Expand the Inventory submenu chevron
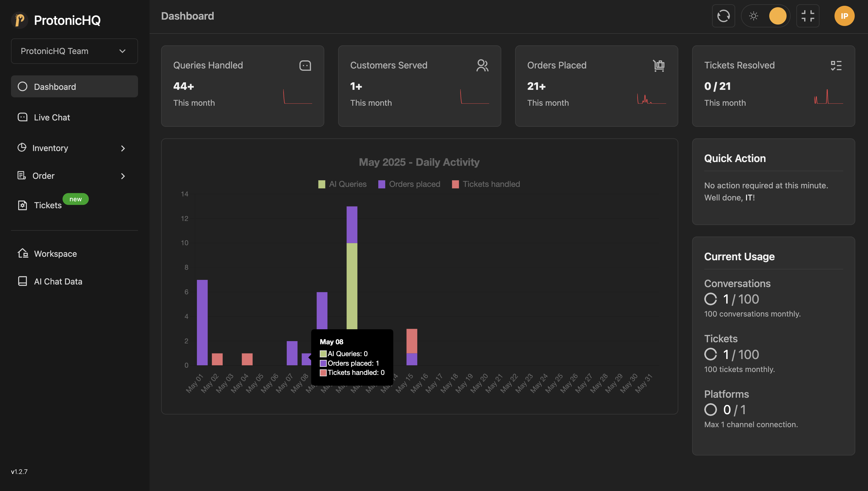This screenshot has width=868, height=491. 123,148
